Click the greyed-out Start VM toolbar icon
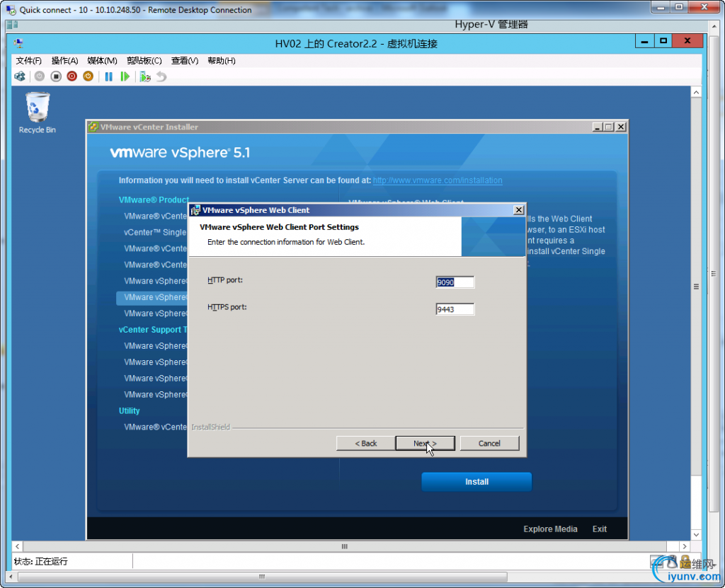The height and width of the screenshot is (588, 725). point(40,76)
